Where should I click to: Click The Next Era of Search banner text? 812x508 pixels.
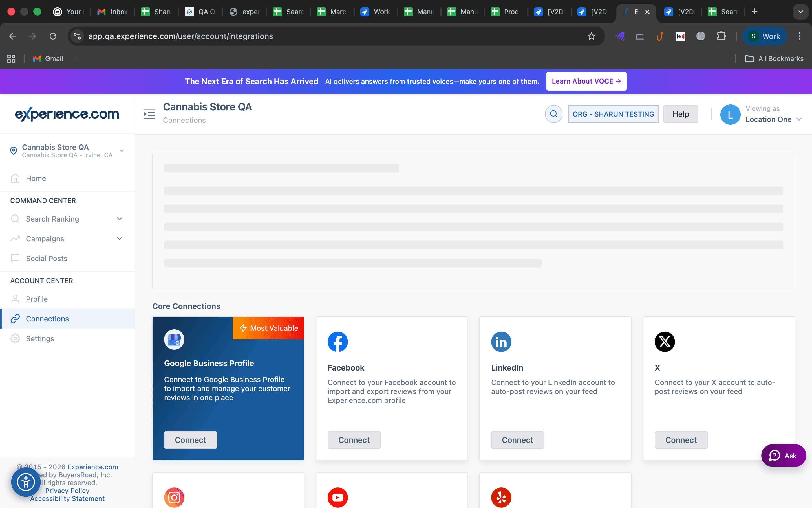pos(252,81)
